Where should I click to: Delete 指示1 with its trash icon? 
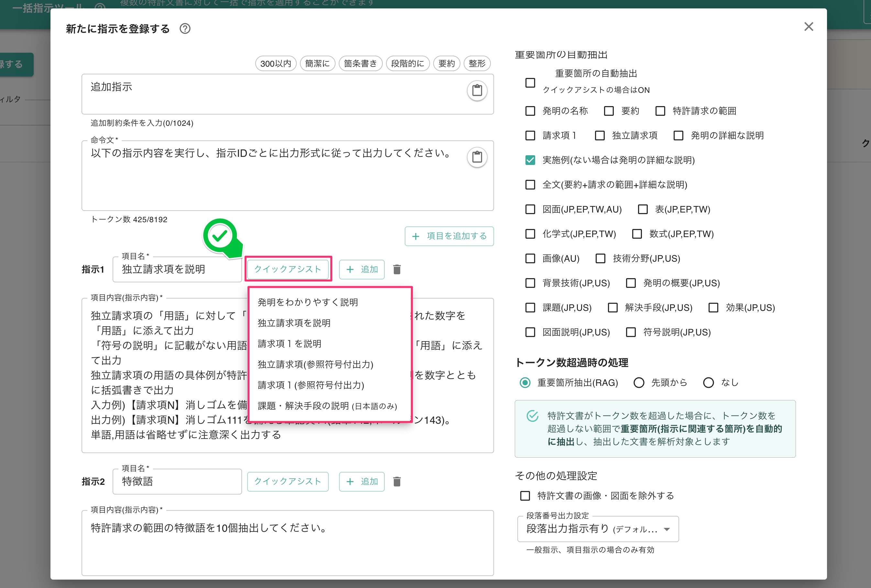397,269
